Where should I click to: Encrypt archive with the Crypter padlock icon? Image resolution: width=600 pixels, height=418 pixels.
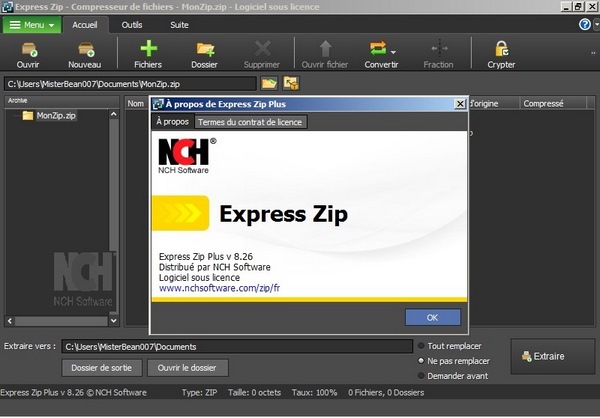(501, 49)
